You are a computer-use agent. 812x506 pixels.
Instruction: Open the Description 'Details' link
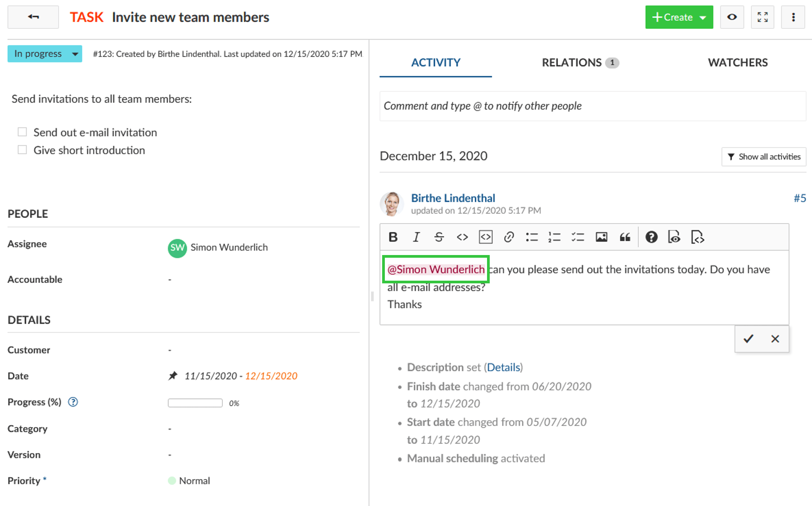(x=503, y=367)
